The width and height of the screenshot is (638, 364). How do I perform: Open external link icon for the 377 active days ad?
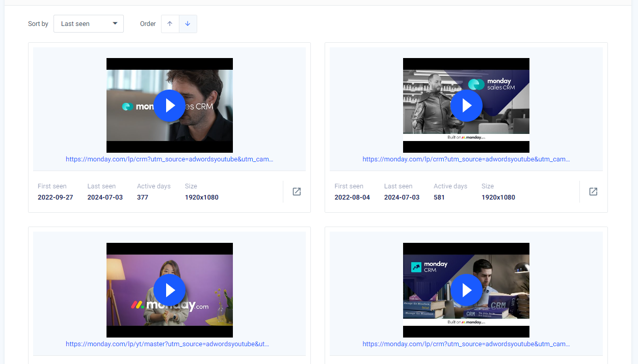tap(297, 191)
